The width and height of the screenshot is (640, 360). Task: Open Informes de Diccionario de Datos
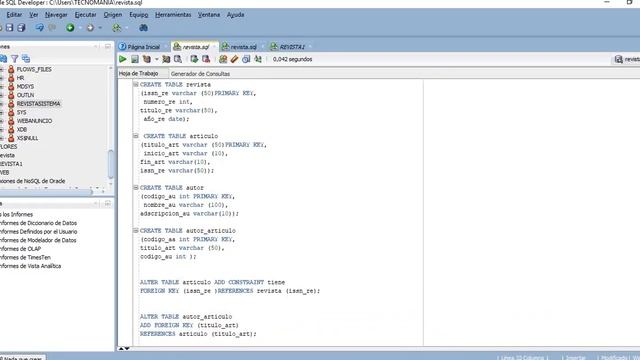(x=38, y=223)
